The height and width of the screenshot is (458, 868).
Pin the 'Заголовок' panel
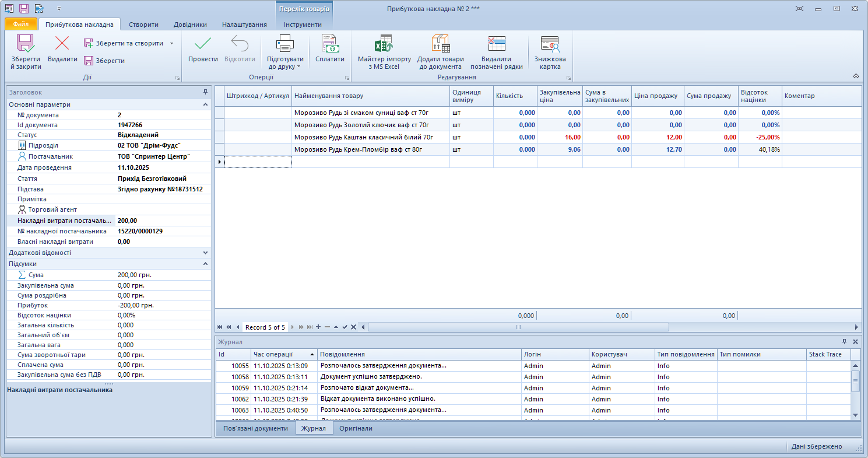[x=205, y=92]
